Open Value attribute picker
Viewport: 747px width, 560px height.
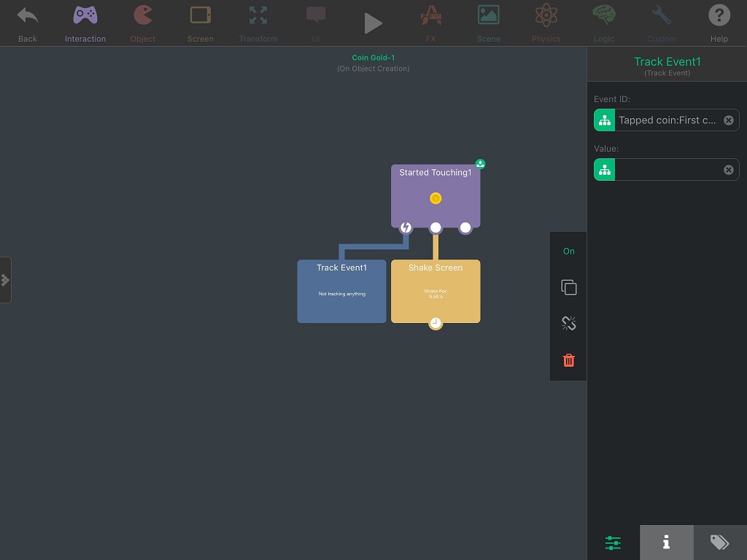click(605, 170)
